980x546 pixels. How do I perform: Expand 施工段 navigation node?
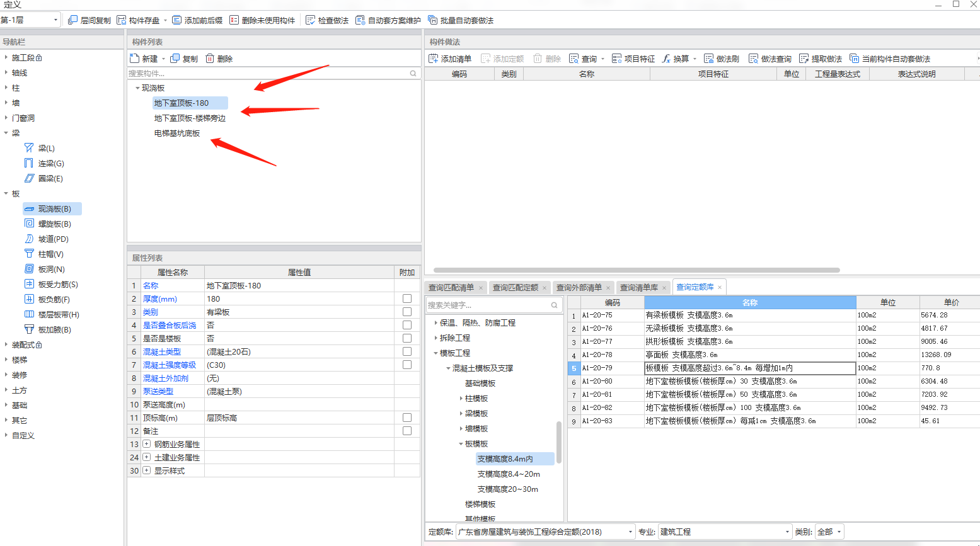(6, 57)
